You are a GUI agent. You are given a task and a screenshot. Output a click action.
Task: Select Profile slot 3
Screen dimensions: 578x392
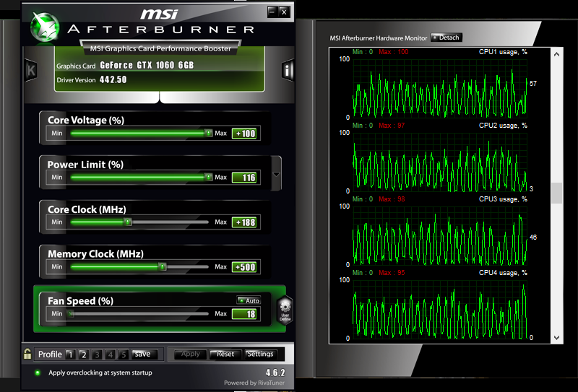click(97, 354)
